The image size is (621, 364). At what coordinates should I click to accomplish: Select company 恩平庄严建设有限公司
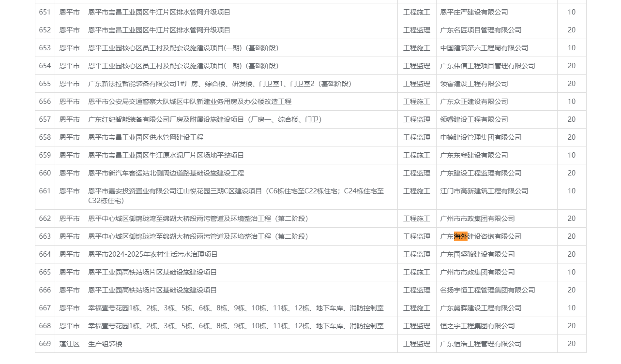click(x=474, y=12)
